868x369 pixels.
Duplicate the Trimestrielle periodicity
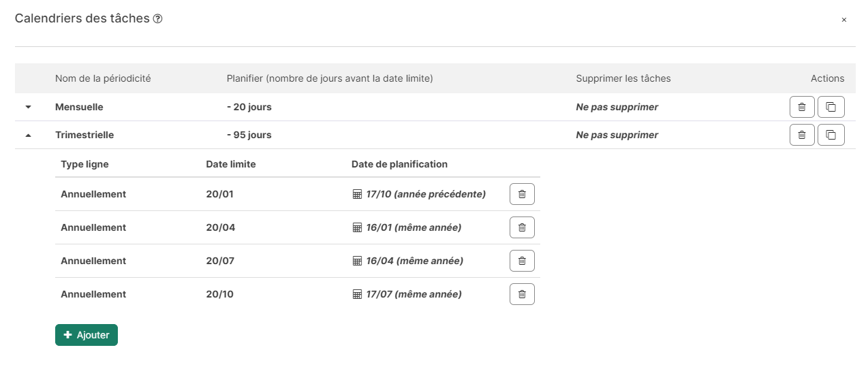coord(831,135)
